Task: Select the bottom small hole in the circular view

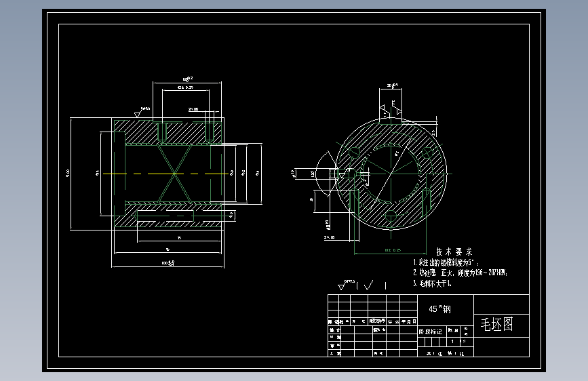Action: tap(391, 216)
